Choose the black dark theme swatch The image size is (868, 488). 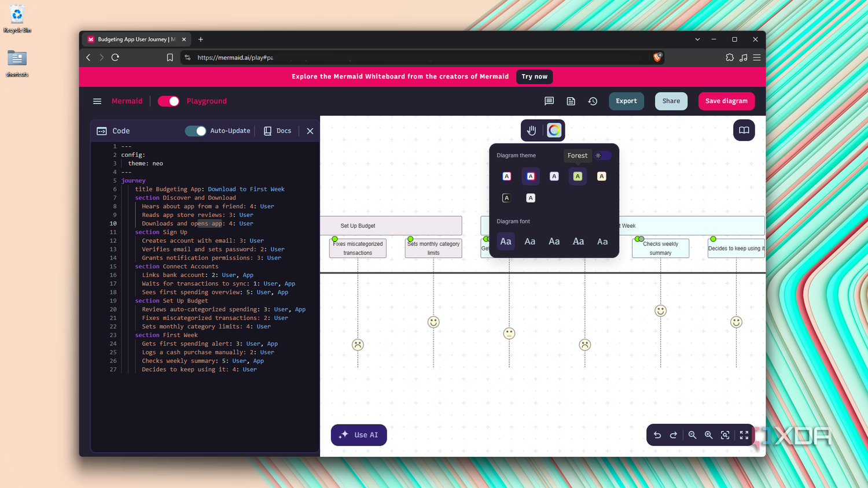(506, 198)
